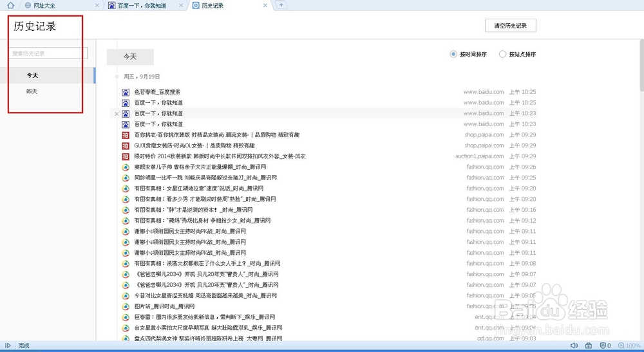Go to the browser home page icon
Image resolution: width=644 pixels, height=352 pixels.
click(11, 5)
